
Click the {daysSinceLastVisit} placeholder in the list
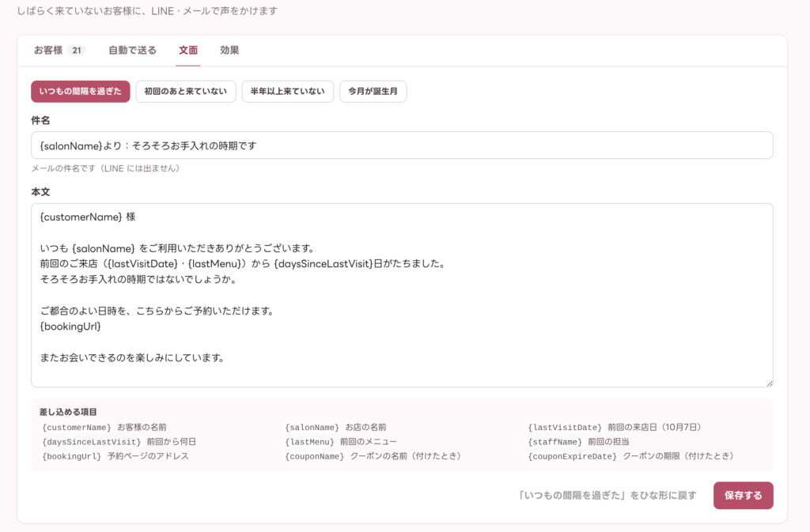point(92,442)
